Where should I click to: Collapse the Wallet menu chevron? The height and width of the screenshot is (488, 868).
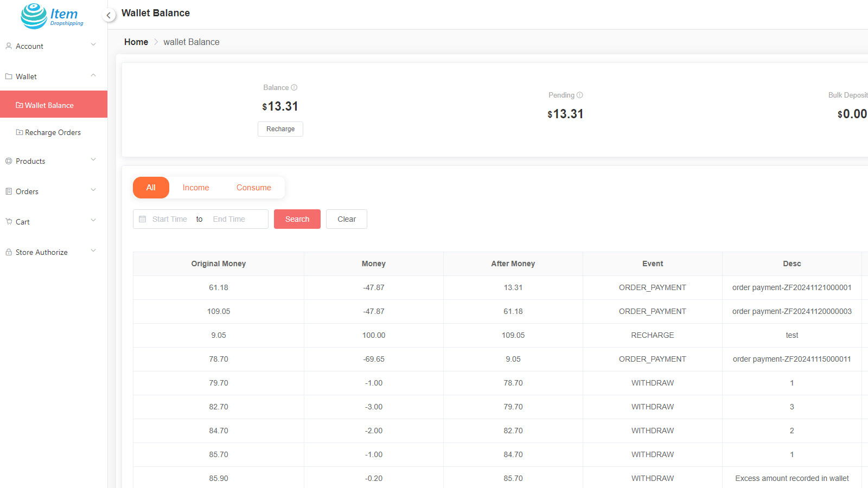[93, 75]
